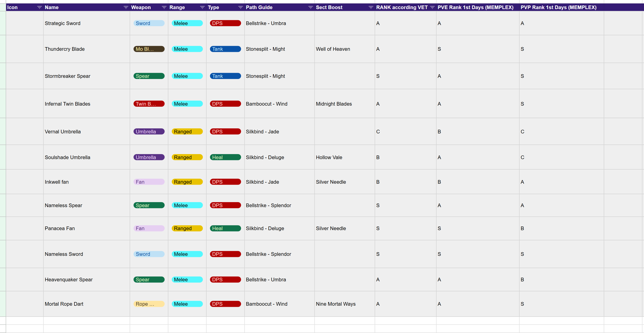Viewport: 644px width, 333px height.
Task: Open Mo Blade chip on Thundercry Blade row
Action: point(149,49)
